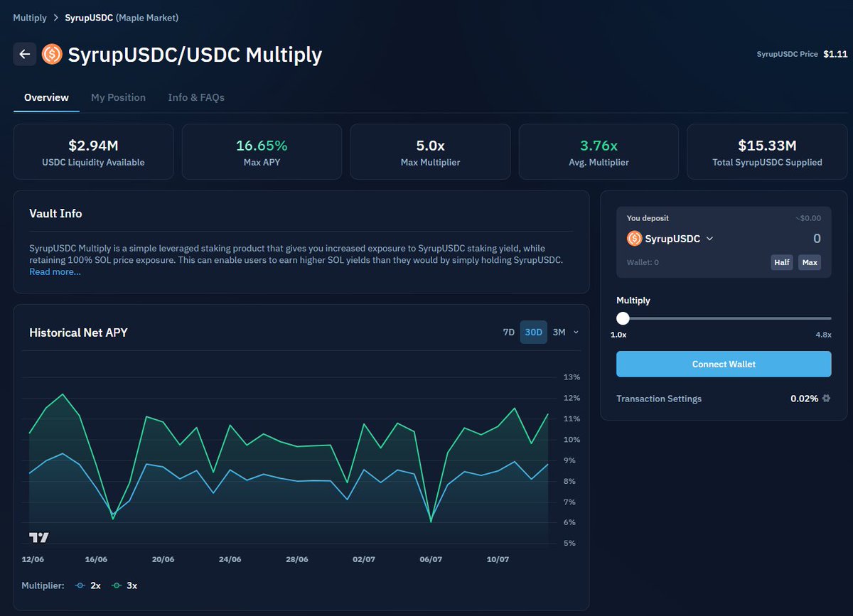Click the Total SyrupUSDC Supplied card
The width and height of the screenshot is (853, 616).
767,151
